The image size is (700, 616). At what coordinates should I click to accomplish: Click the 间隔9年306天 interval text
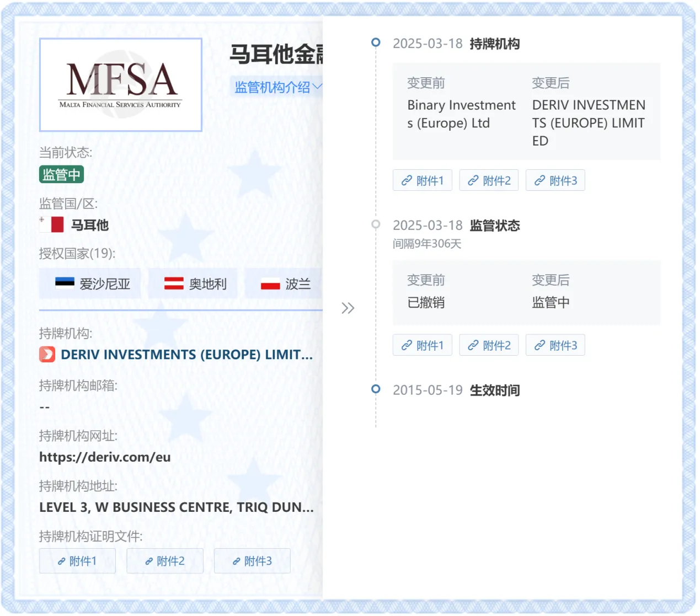click(x=427, y=244)
